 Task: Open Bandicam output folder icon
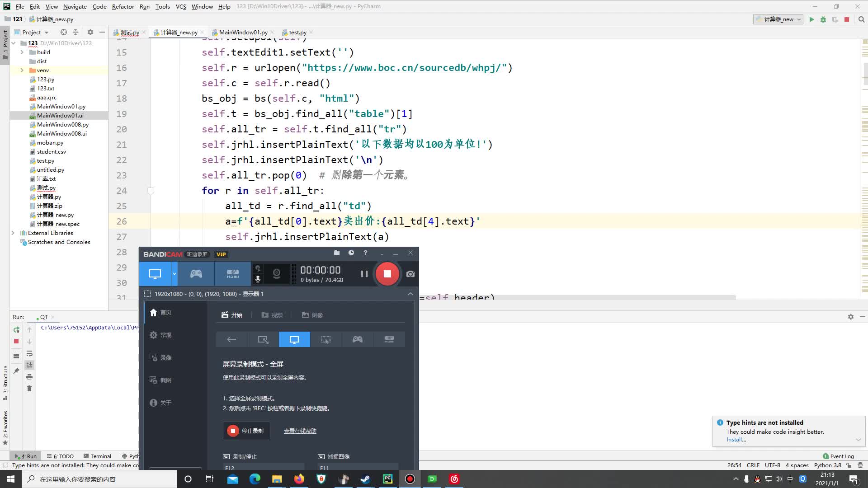pos(336,253)
